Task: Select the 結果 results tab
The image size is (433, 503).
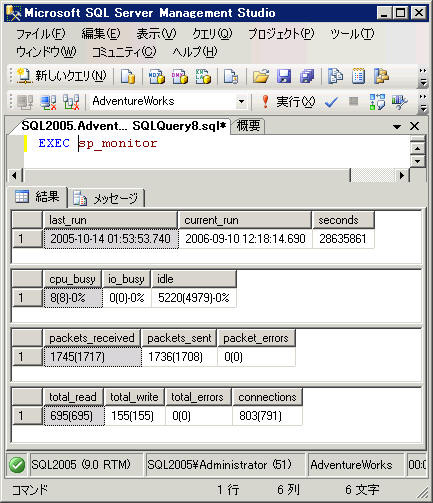Action: [x=38, y=197]
